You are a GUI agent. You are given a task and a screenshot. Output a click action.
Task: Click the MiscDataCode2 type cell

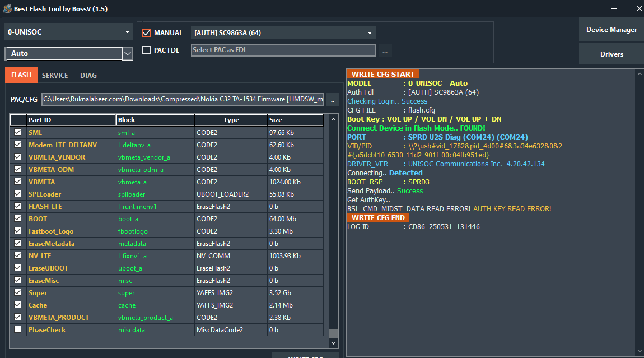coord(231,330)
